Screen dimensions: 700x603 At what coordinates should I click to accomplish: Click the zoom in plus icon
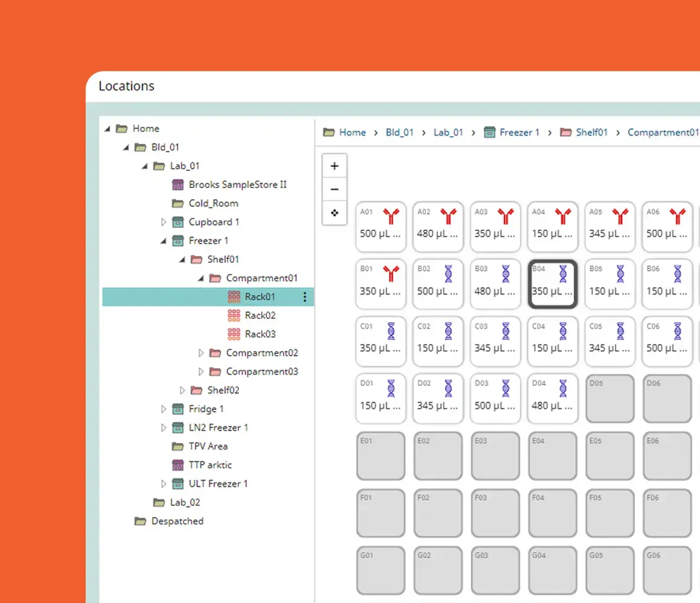(334, 165)
